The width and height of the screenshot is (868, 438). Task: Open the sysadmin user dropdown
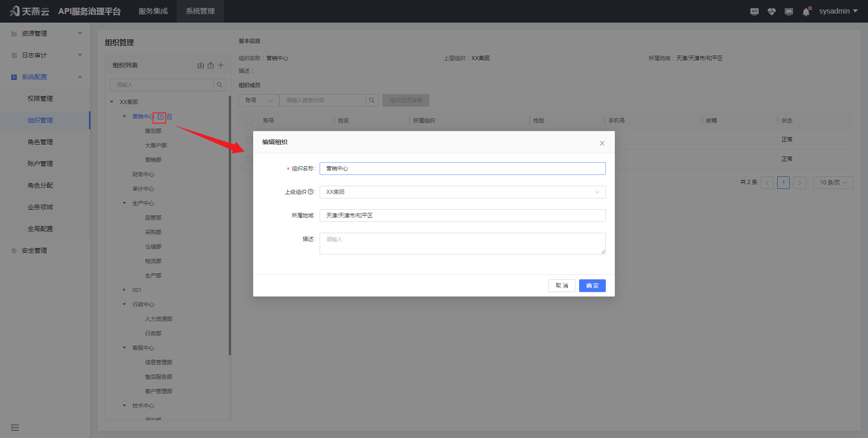pos(838,11)
